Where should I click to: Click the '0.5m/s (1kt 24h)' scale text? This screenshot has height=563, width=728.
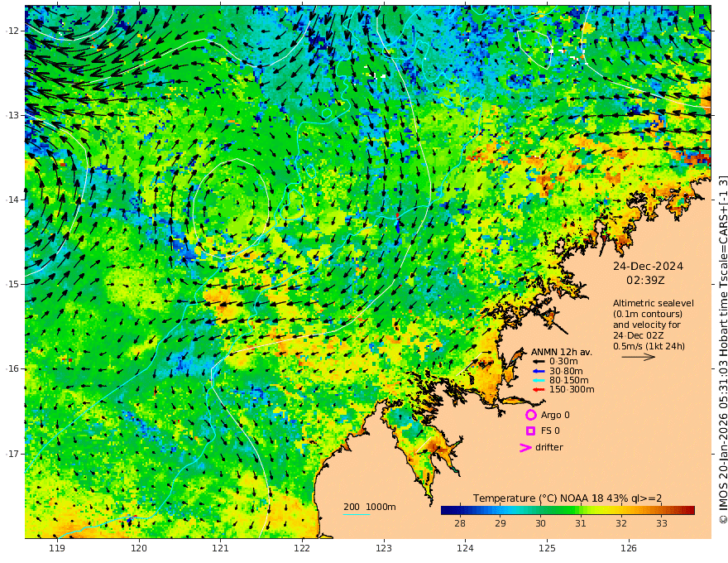point(649,346)
